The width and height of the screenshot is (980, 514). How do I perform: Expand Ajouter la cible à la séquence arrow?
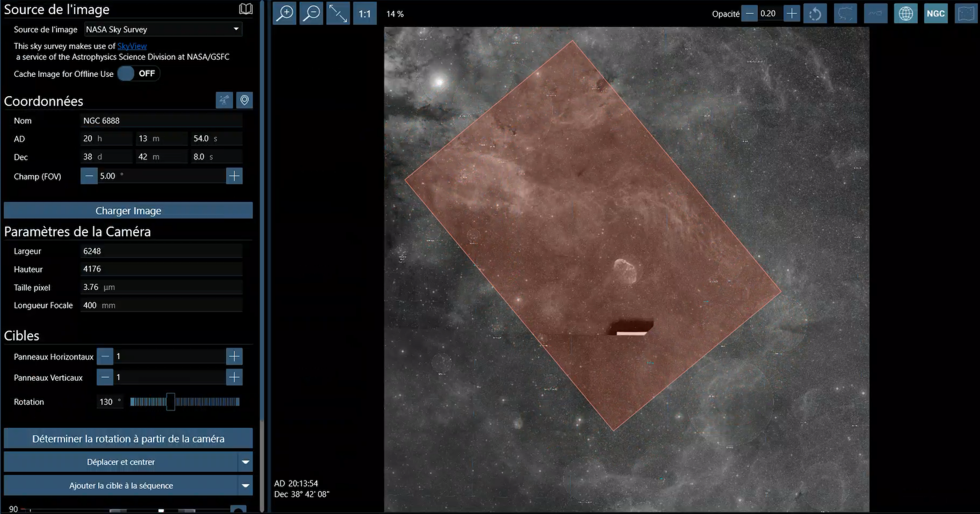pos(245,486)
